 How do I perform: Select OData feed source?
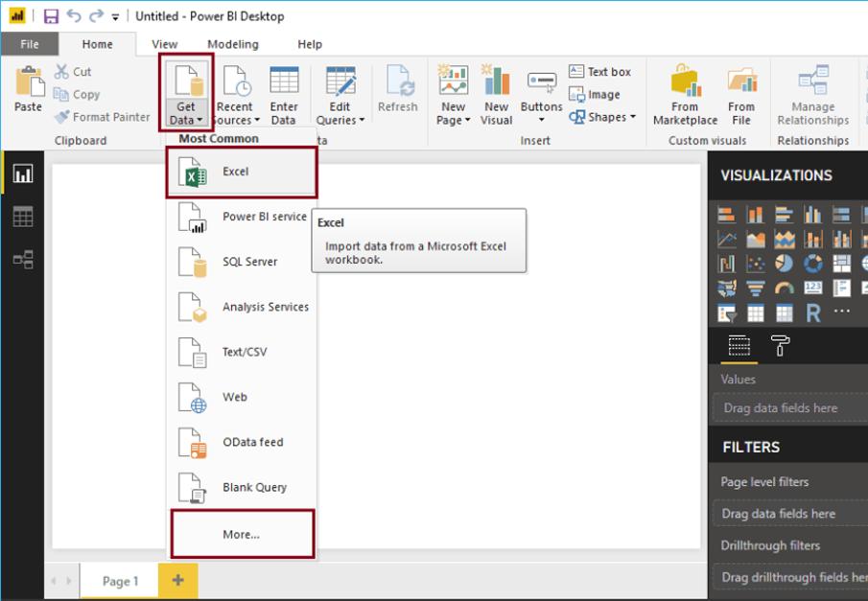[x=242, y=442]
